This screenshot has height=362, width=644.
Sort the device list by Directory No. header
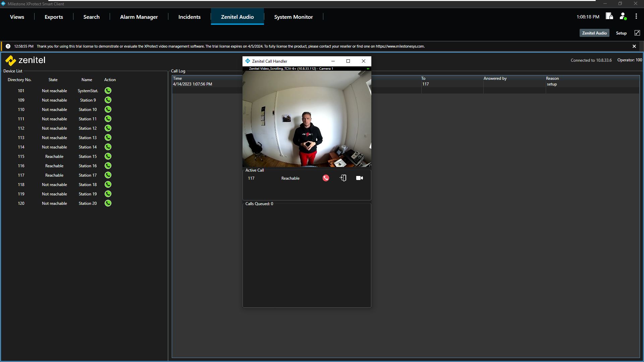pos(19,80)
